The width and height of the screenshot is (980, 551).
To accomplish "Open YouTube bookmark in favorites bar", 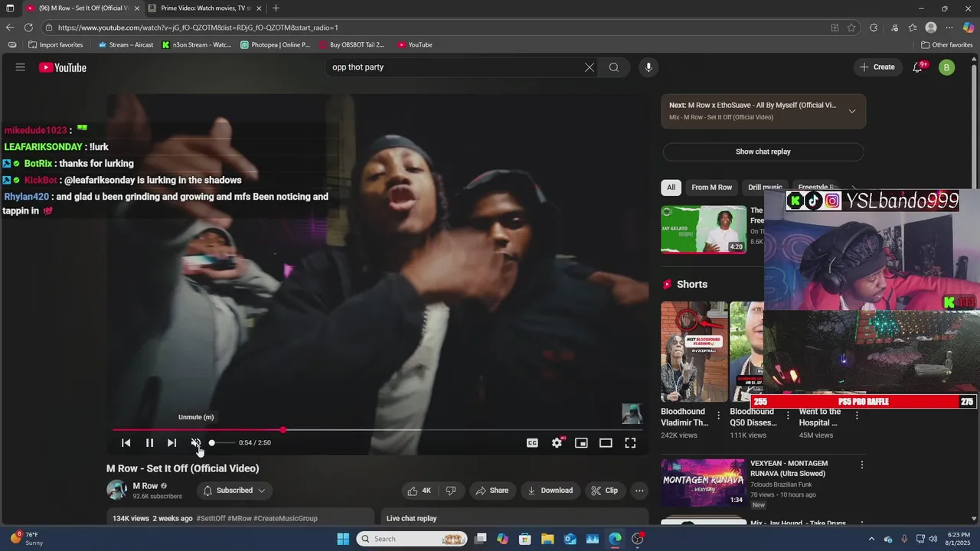I will point(415,45).
